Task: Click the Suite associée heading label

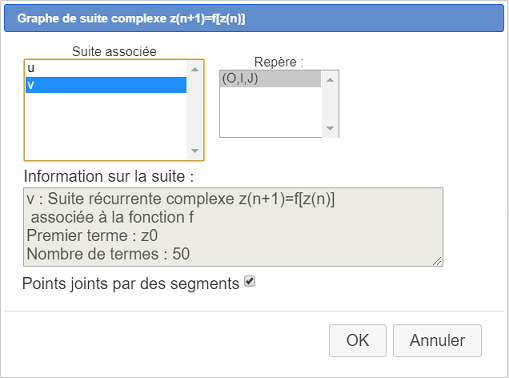Action: 114,51
